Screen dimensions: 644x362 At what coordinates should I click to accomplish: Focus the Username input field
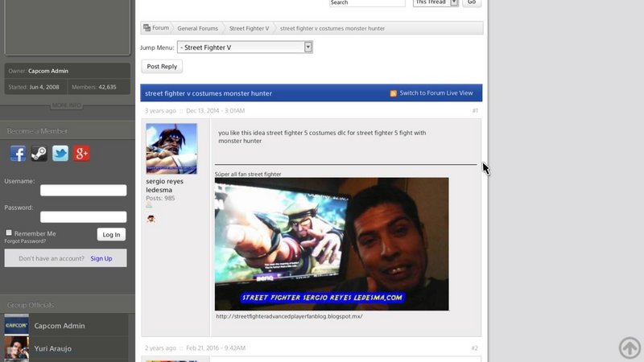pos(84,190)
